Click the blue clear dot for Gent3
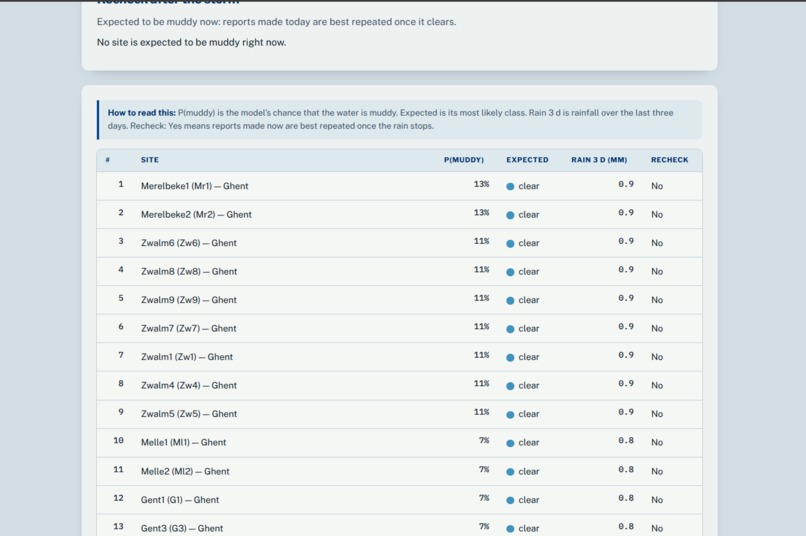 coord(510,529)
